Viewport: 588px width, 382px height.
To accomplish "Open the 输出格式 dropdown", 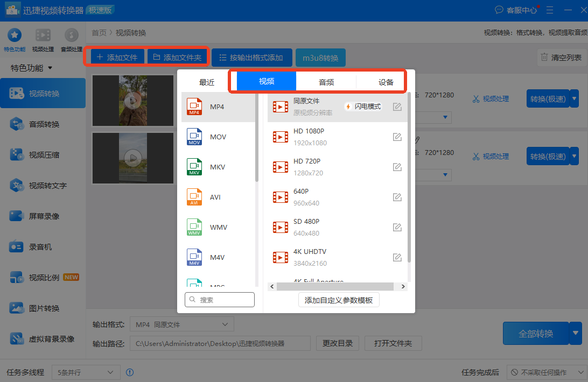I will [182, 324].
